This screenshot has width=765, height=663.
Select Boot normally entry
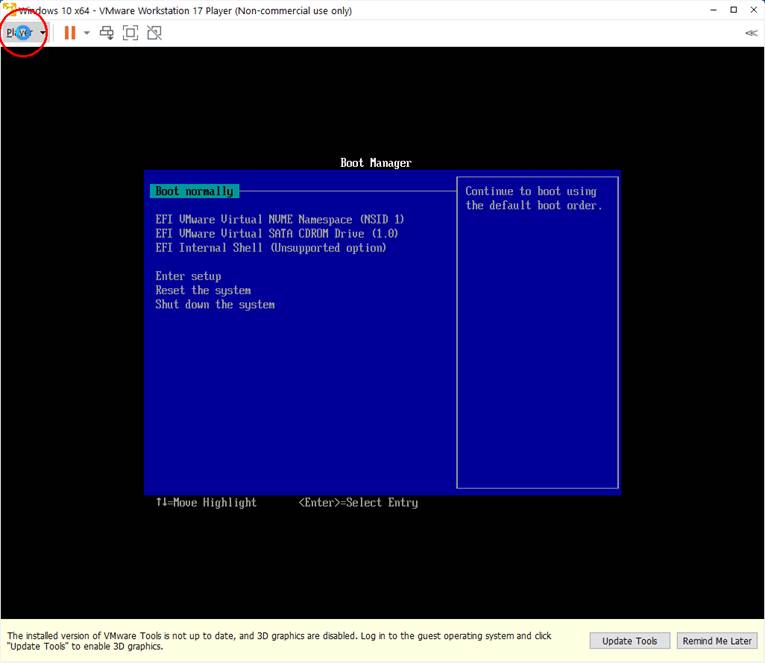point(194,191)
